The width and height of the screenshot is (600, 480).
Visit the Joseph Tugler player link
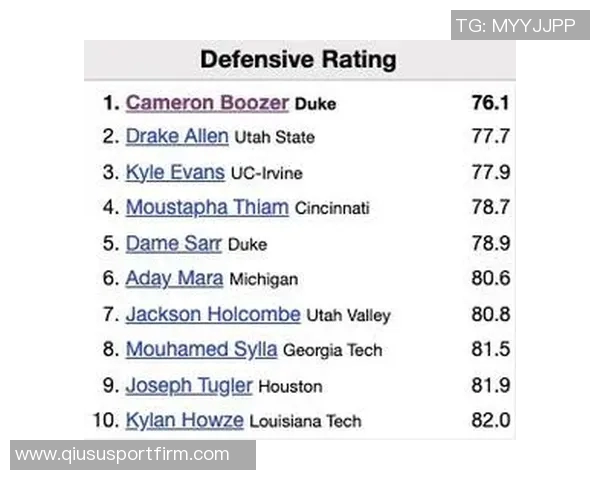point(189,385)
